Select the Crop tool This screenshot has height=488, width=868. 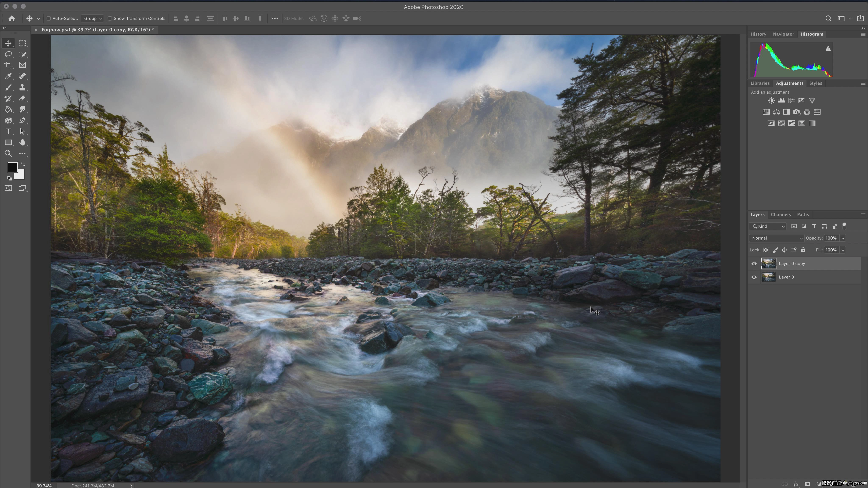pyautogui.click(x=8, y=65)
